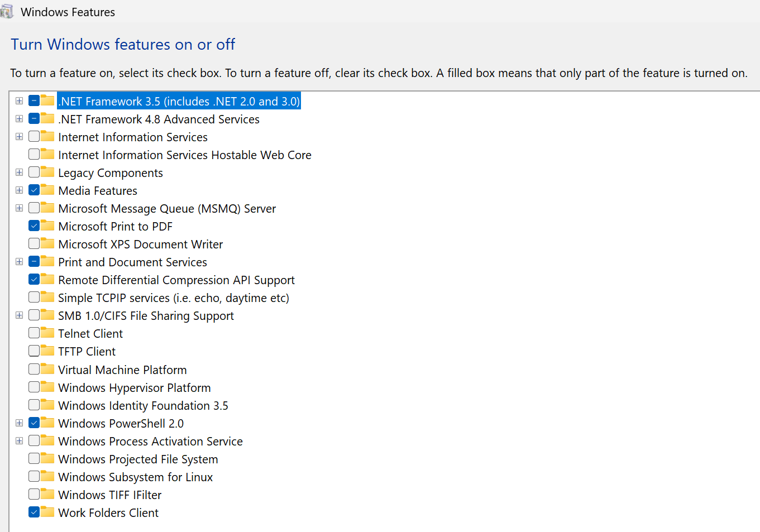
Task: Expand the Internet Information Services tree item
Action: [x=19, y=136]
